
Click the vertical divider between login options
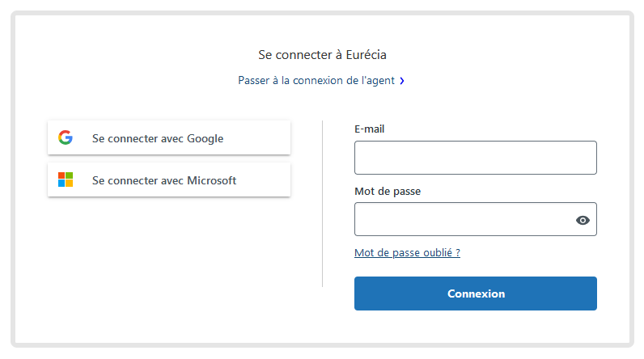coord(323,204)
